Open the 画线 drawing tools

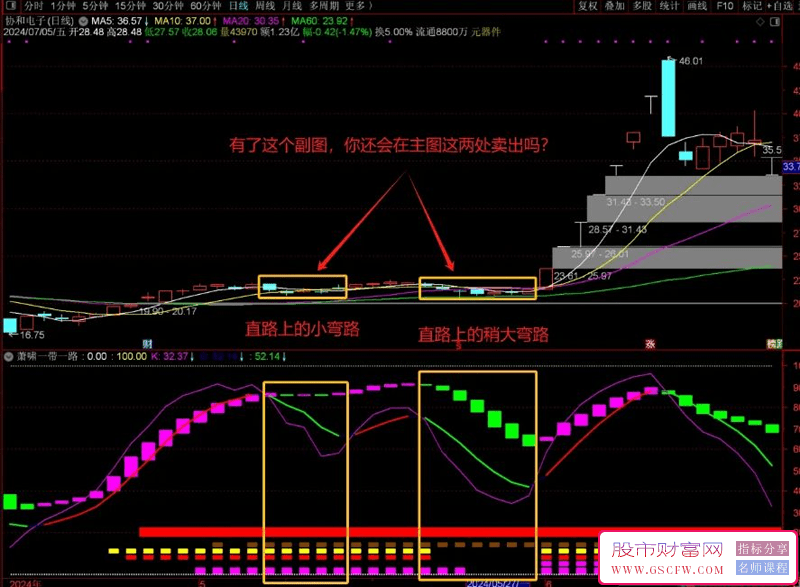pos(697,6)
